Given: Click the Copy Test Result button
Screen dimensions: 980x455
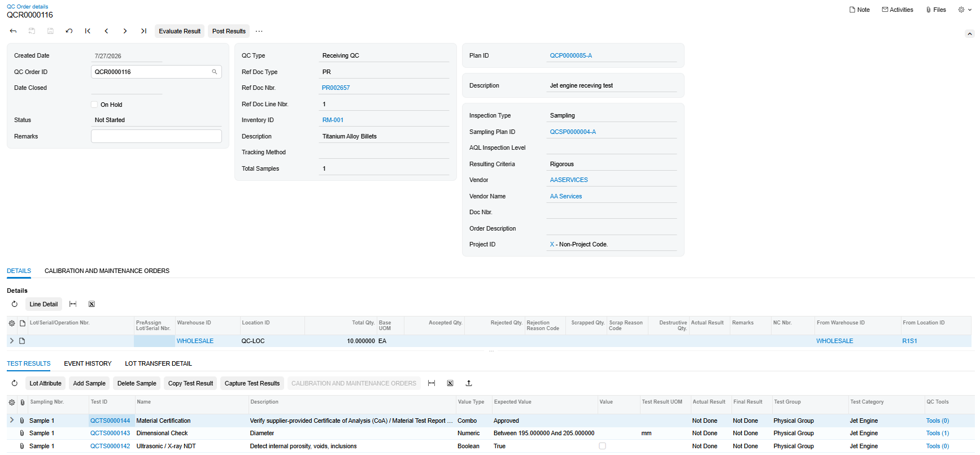Looking at the screenshot, I should (190, 383).
